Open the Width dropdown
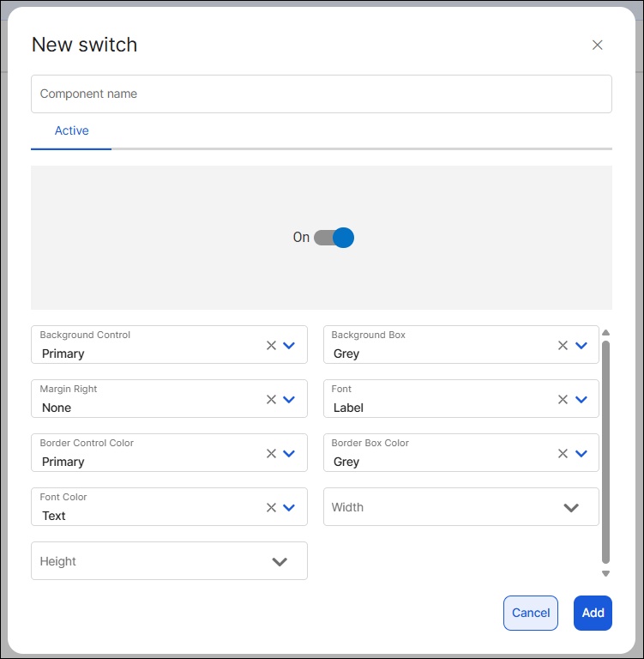Image resolution: width=644 pixels, height=659 pixels. [571, 507]
